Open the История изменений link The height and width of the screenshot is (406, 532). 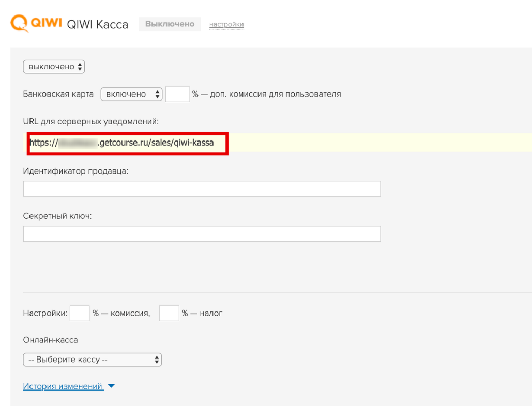coord(63,386)
